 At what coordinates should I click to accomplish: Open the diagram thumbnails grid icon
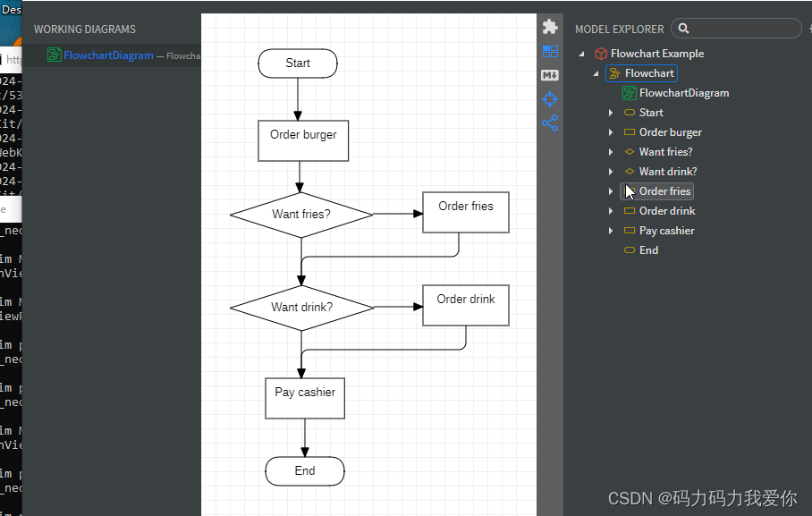[550, 51]
